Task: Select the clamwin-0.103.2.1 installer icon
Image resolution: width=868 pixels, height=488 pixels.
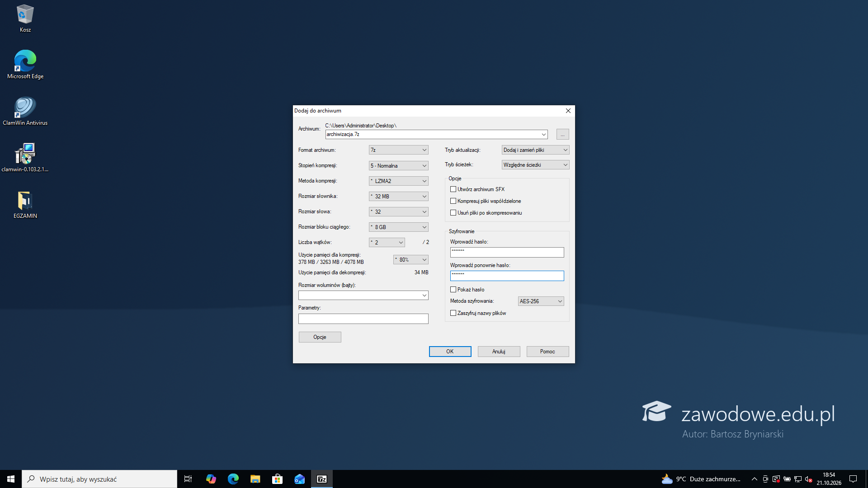Action: click(25, 158)
